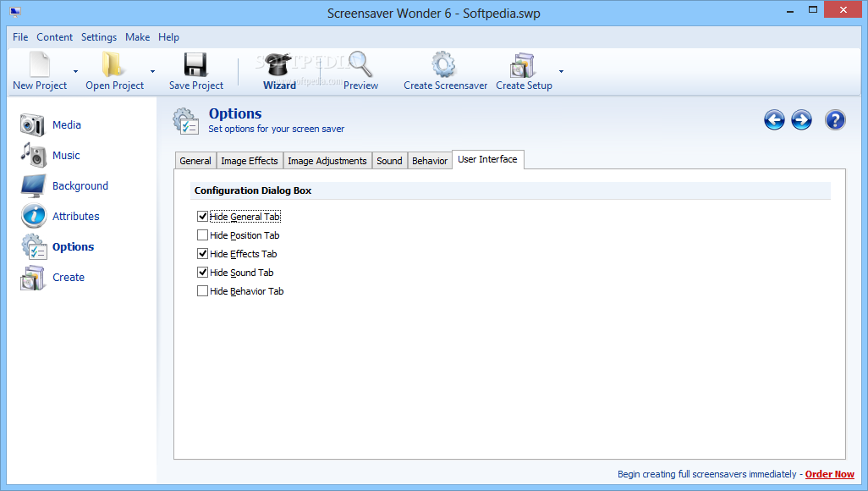Click the Media label in sidebar

[67, 124]
